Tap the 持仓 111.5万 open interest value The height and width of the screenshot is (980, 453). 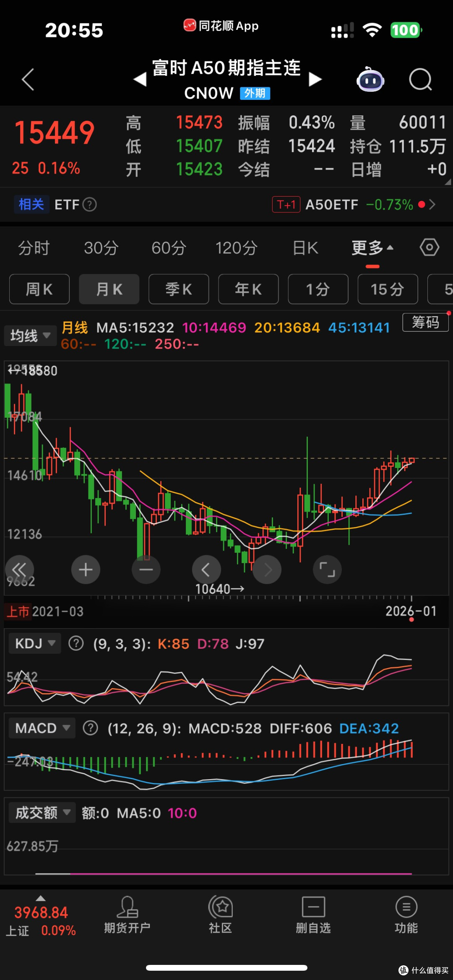(398, 146)
